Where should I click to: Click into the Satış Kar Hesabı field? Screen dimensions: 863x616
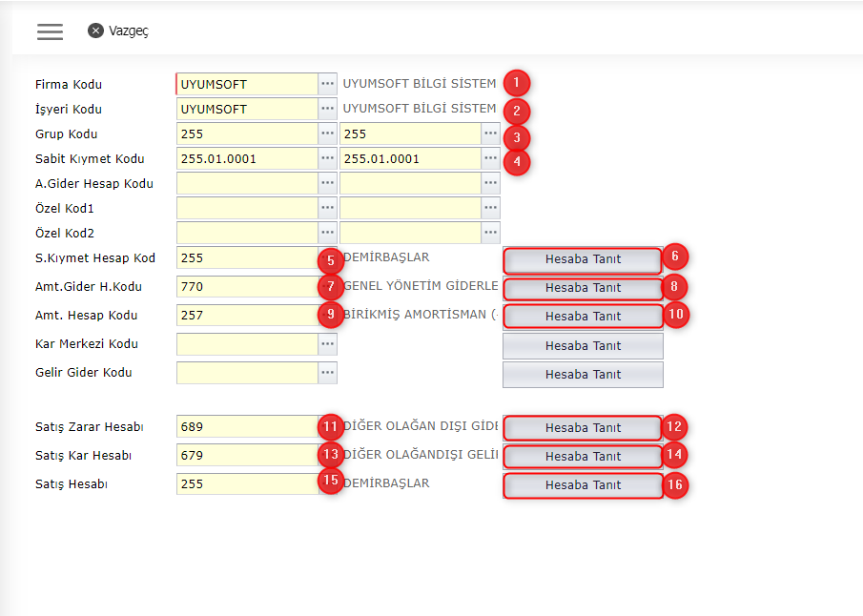(x=246, y=456)
